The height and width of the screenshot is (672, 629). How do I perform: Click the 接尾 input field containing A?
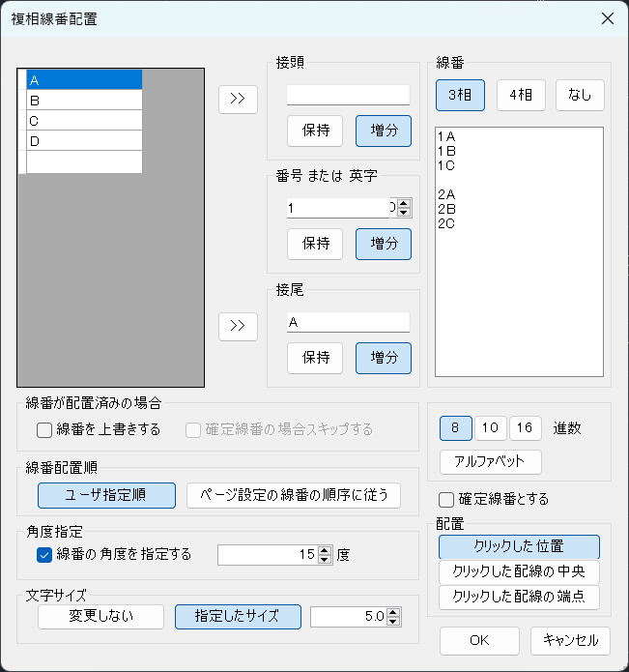point(348,322)
